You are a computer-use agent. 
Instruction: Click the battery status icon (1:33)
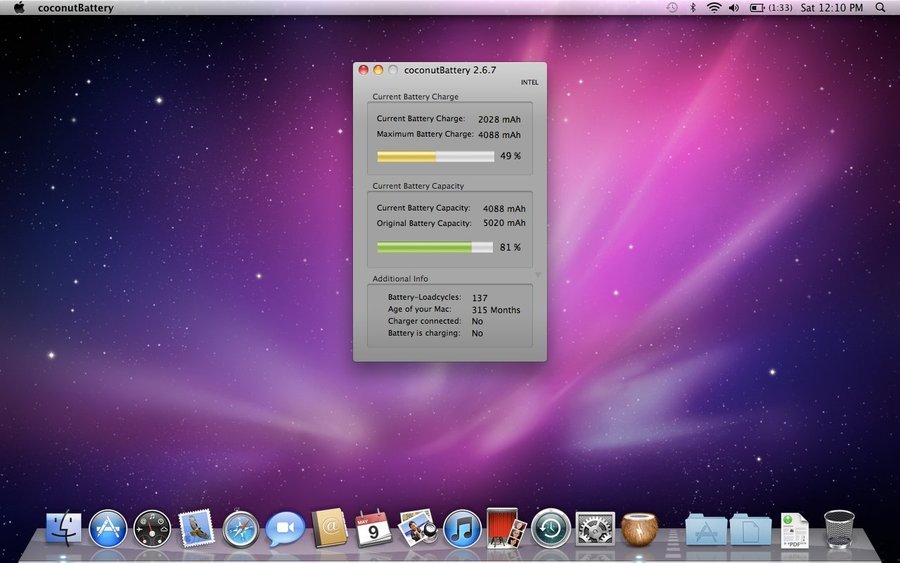[x=771, y=7]
